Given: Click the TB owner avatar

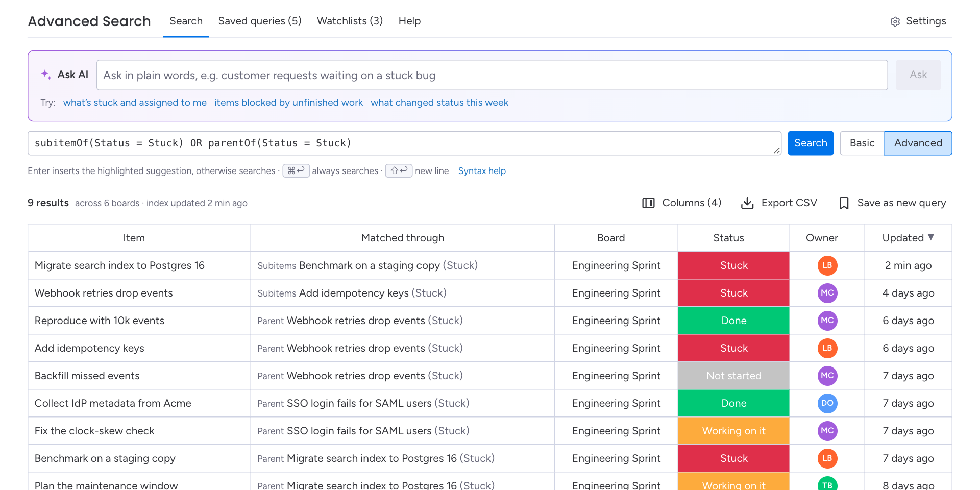Looking at the screenshot, I should (827, 484).
